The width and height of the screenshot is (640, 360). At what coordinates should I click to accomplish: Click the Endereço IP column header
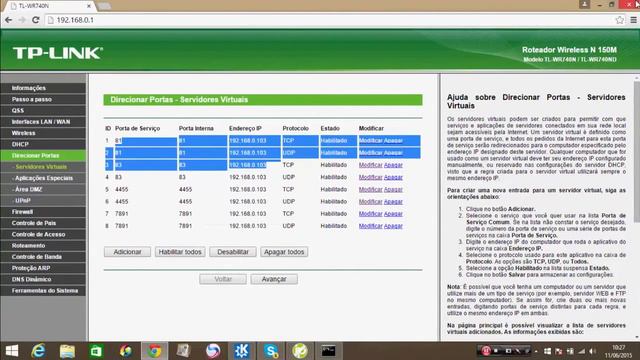tap(245, 128)
